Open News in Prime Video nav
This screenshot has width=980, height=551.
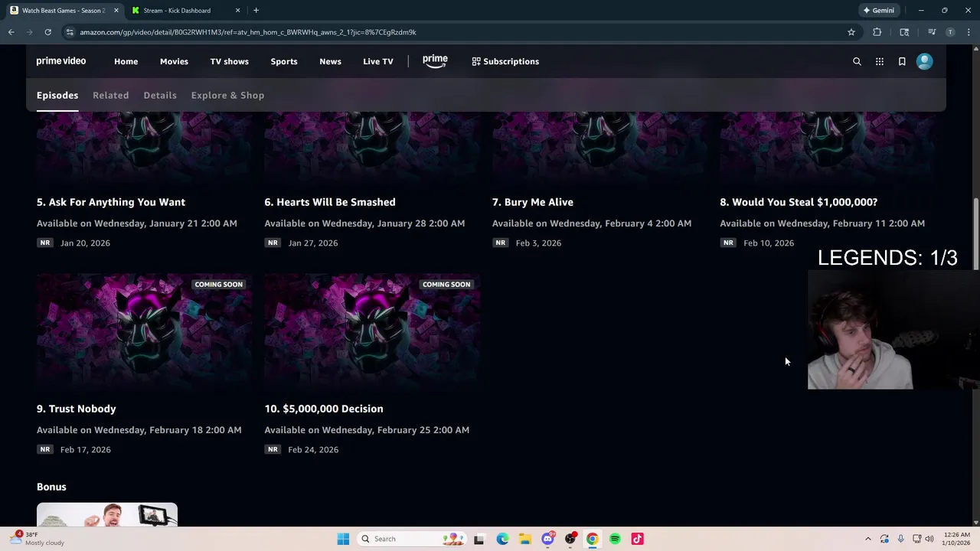click(x=330, y=61)
